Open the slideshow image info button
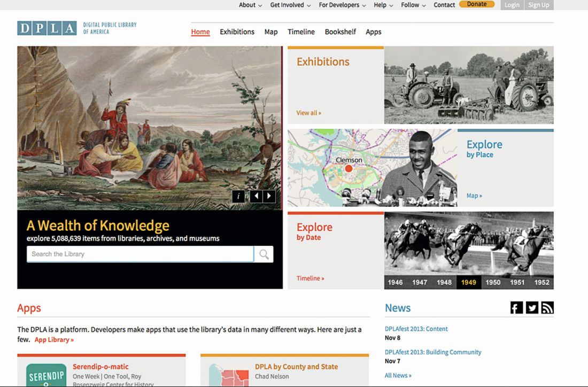The height and width of the screenshot is (387, 588). pyautogui.click(x=238, y=196)
